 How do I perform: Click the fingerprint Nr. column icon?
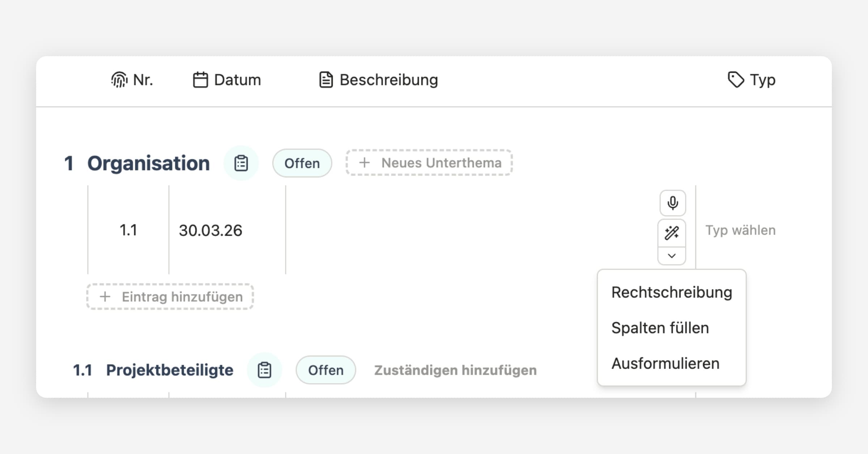pyautogui.click(x=119, y=80)
